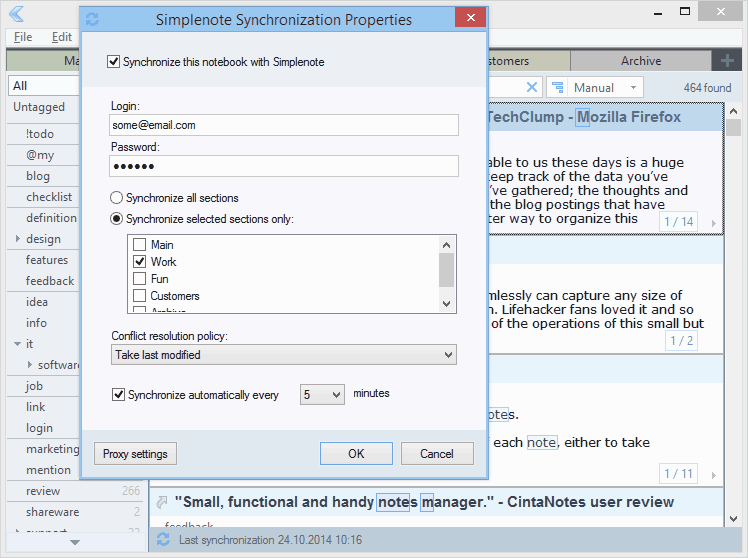This screenshot has width=748, height=558.
Task: Click the plus icon to add section tab
Action: point(727,61)
